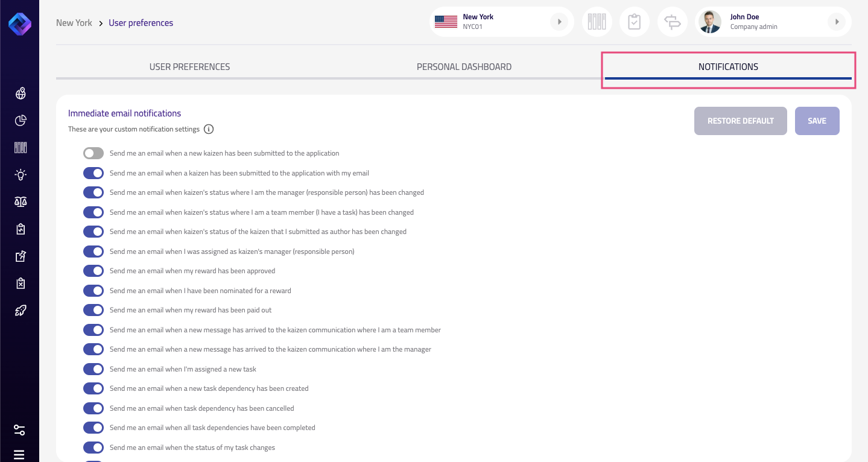Enable email for new kaizen submitted to application
This screenshot has height=462, width=868.
pyautogui.click(x=93, y=153)
